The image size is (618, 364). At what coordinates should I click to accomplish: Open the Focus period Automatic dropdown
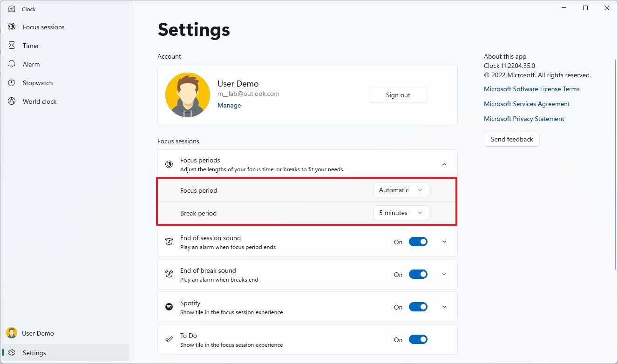point(401,190)
